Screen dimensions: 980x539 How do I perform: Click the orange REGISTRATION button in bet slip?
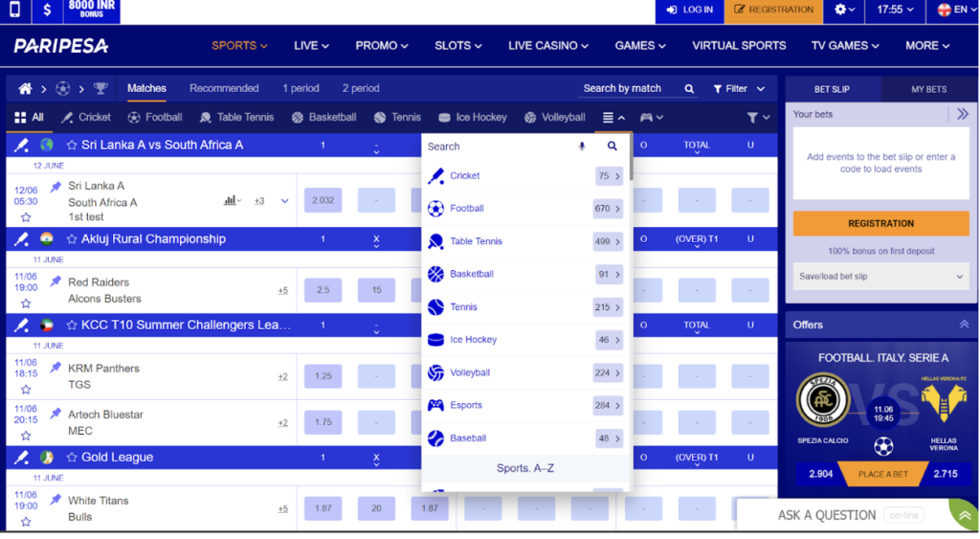[x=880, y=223]
